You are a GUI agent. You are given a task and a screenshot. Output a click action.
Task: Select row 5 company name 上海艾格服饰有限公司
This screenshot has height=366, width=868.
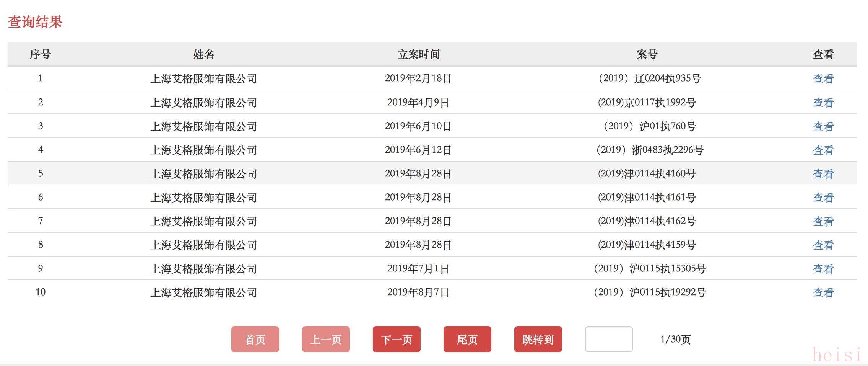[203, 174]
